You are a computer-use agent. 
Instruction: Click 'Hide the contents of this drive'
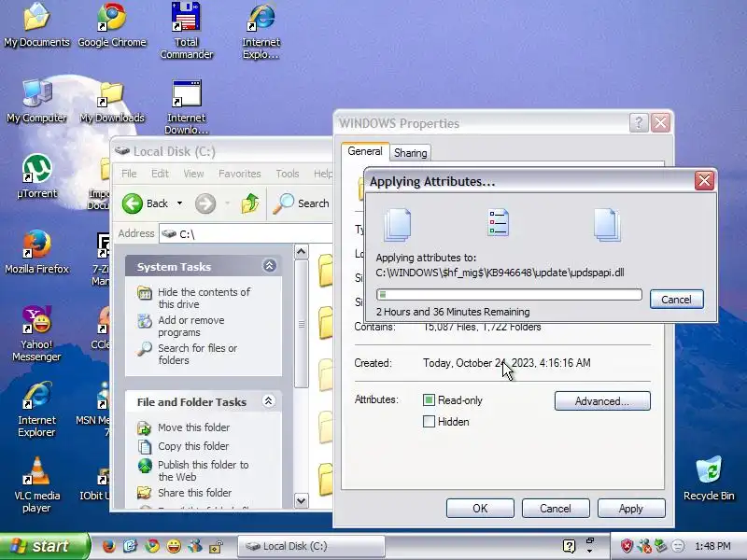coord(204,298)
